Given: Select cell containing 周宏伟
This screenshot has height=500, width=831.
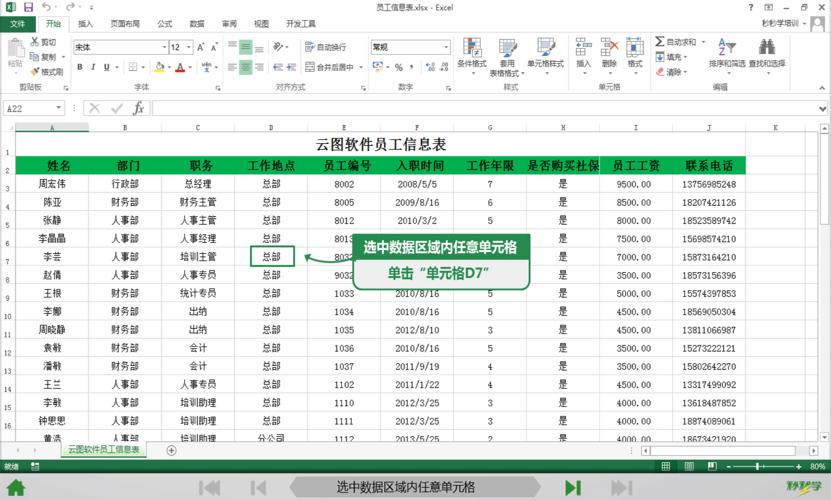Looking at the screenshot, I should coord(52,184).
